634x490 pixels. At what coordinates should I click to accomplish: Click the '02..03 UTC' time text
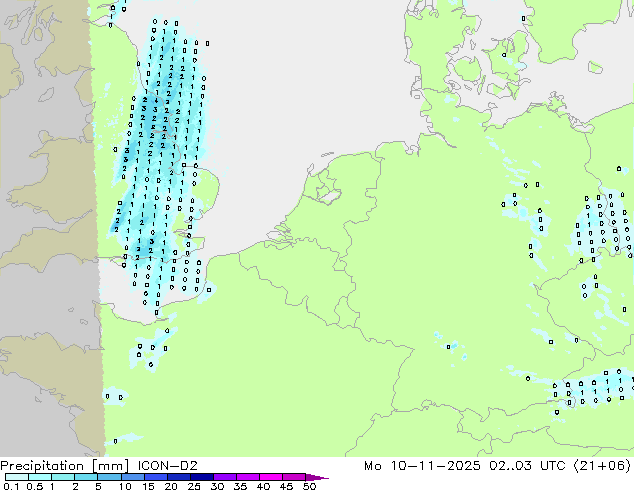point(527,466)
